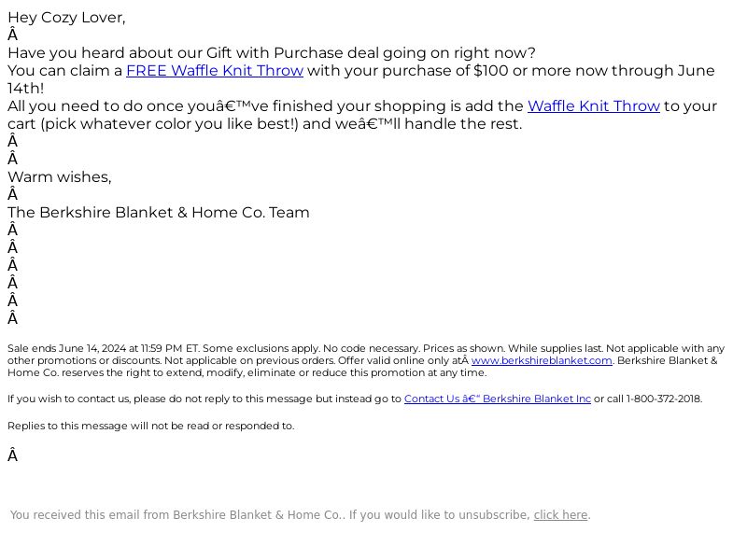Click the "pick whatever color you like best!" text

pos(170,124)
